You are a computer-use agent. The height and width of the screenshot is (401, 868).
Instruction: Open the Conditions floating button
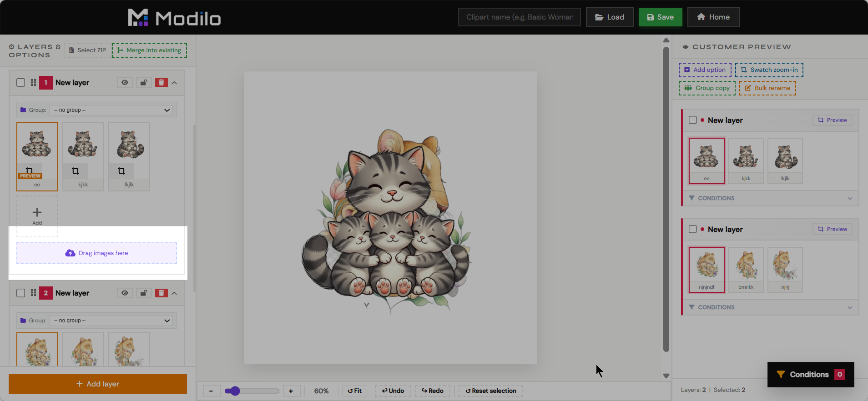[811, 375]
